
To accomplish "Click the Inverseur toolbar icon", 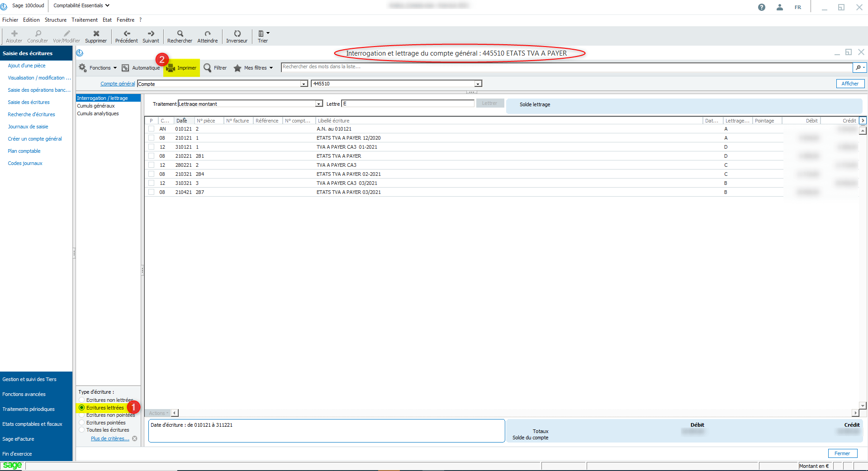I will tap(237, 33).
